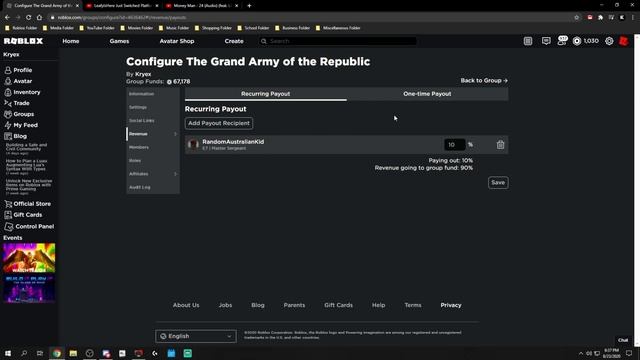
Task: Open Create in top navigation
Action: point(234,41)
